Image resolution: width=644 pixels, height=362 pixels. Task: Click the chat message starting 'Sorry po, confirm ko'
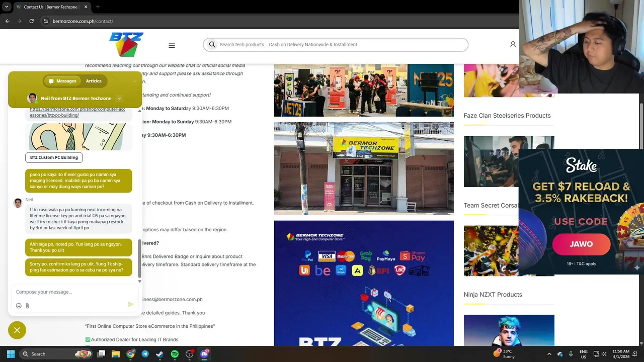click(78, 266)
